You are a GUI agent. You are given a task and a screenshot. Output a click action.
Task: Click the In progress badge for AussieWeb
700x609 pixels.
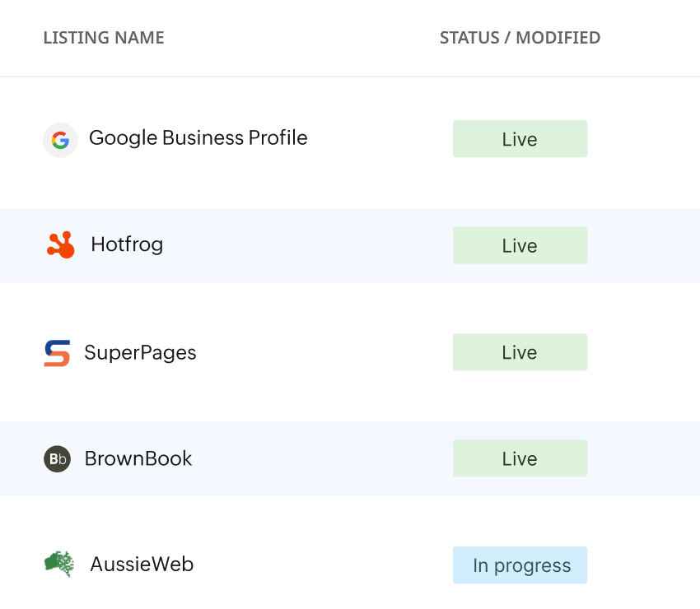(520, 565)
